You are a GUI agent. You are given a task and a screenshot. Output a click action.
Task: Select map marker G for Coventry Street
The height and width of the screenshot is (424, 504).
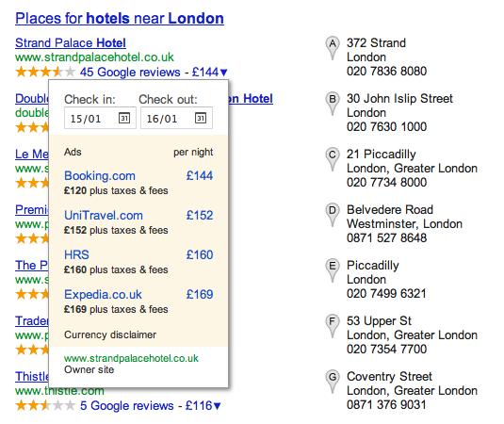coord(333,382)
